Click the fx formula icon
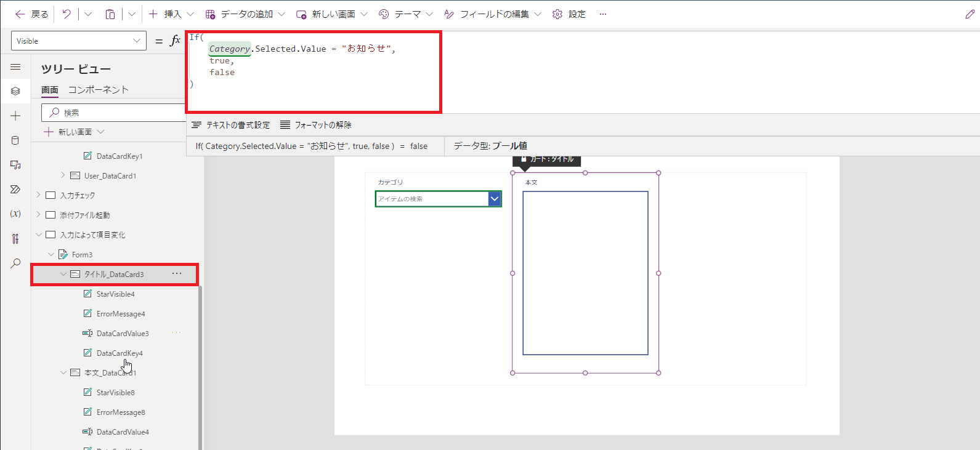980x450 pixels. pos(175,41)
